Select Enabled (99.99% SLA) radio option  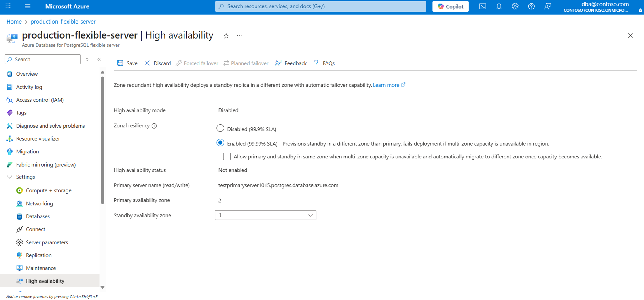coord(220,143)
